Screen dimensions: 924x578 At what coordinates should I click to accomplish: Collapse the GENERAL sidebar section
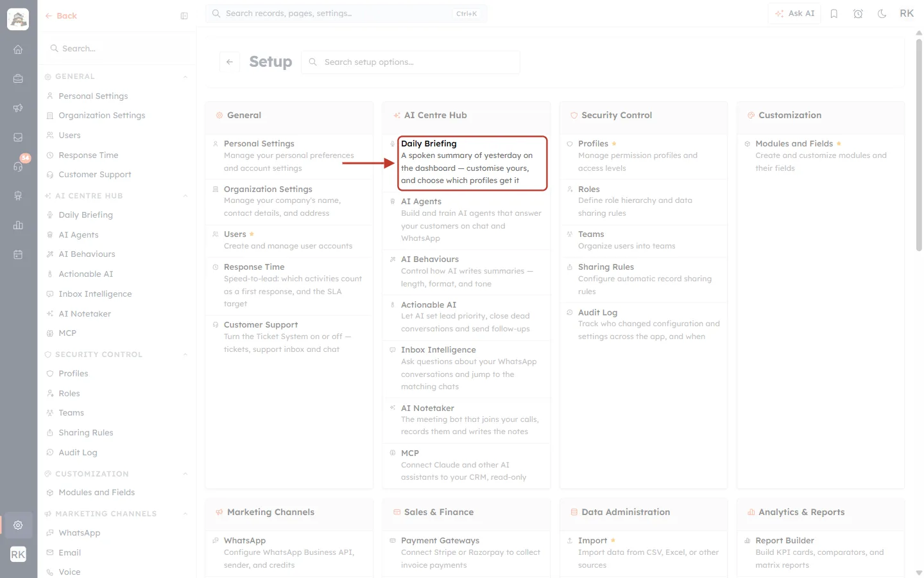tap(185, 76)
